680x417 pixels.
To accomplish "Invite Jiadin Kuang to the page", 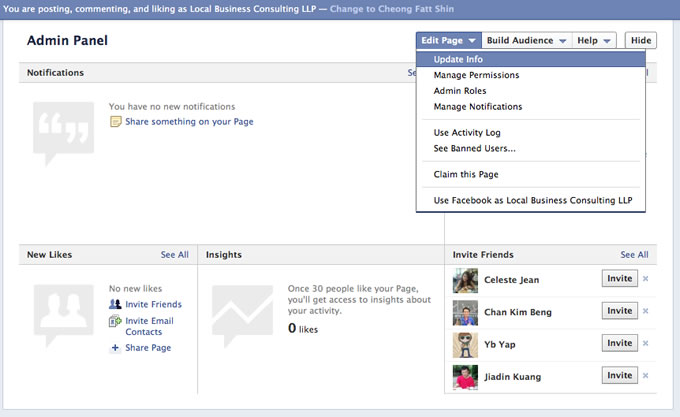I will (619, 375).
